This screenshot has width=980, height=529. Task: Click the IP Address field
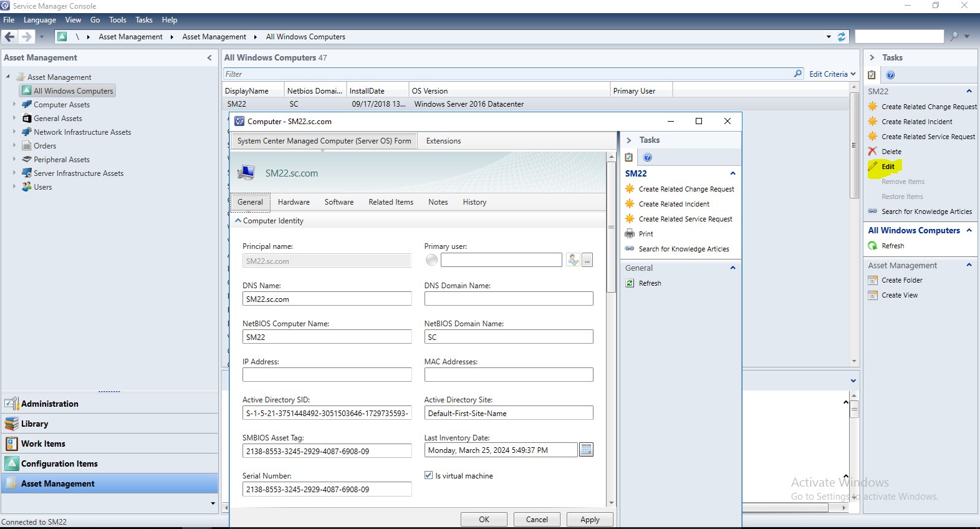[327, 375]
